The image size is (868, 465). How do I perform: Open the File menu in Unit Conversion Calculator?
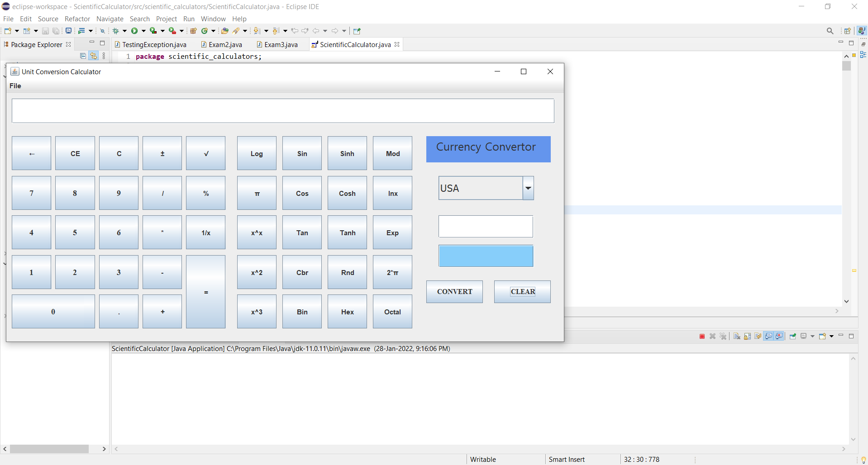[x=15, y=86]
